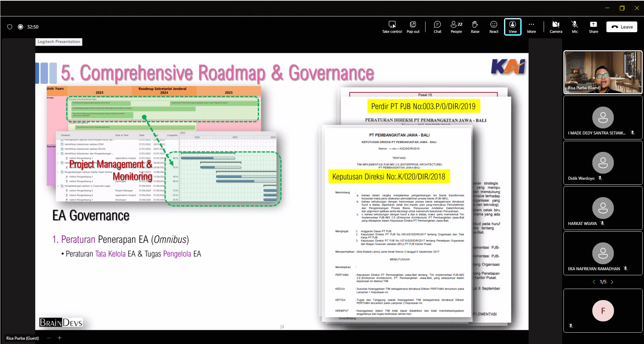644x344 pixels.
Task: Select Risa Purba video thumbnail
Action: pos(603,72)
